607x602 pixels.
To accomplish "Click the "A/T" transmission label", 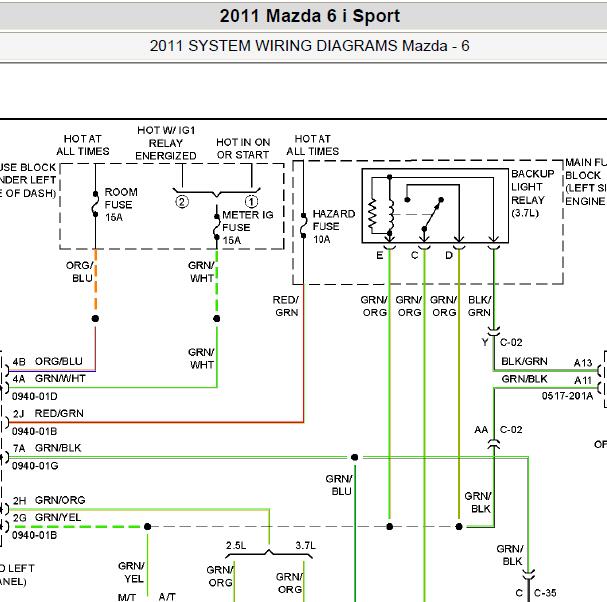I will click(x=167, y=597).
